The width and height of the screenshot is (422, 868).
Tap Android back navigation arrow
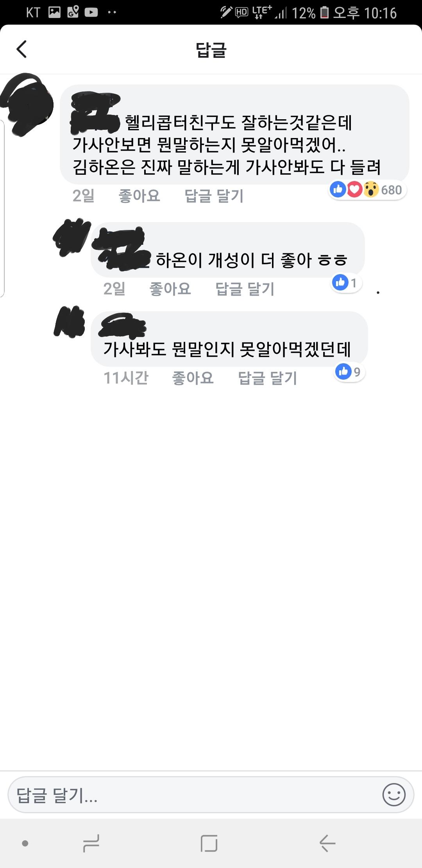[x=327, y=843]
